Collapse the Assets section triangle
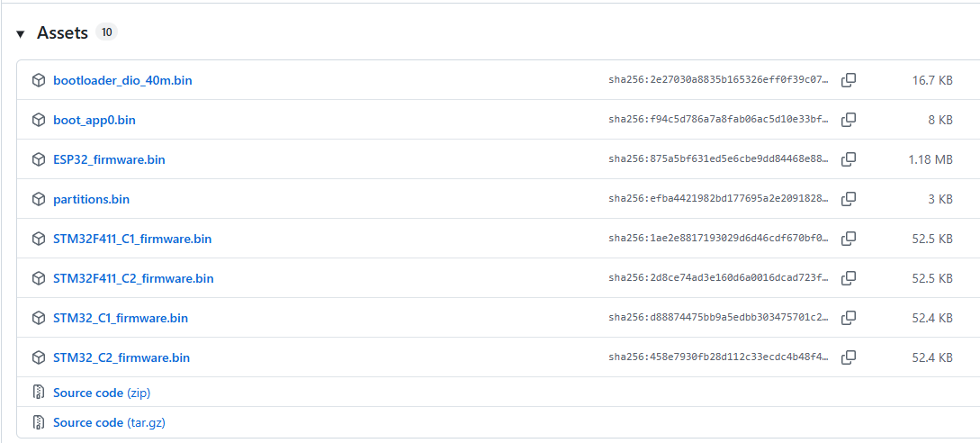This screenshot has width=980, height=443. click(21, 34)
